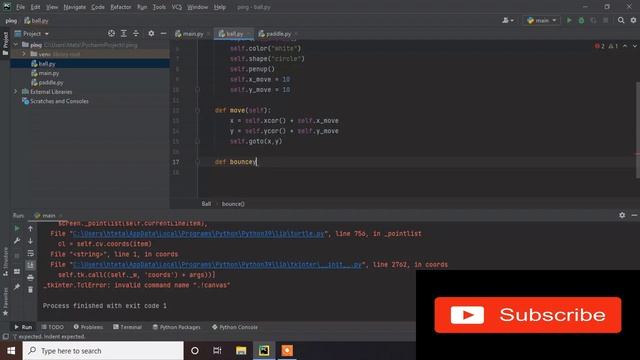The width and height of the screenshot is (640, 360).
Task: Open the Run tool window tab at bottom
Action: 23,327
